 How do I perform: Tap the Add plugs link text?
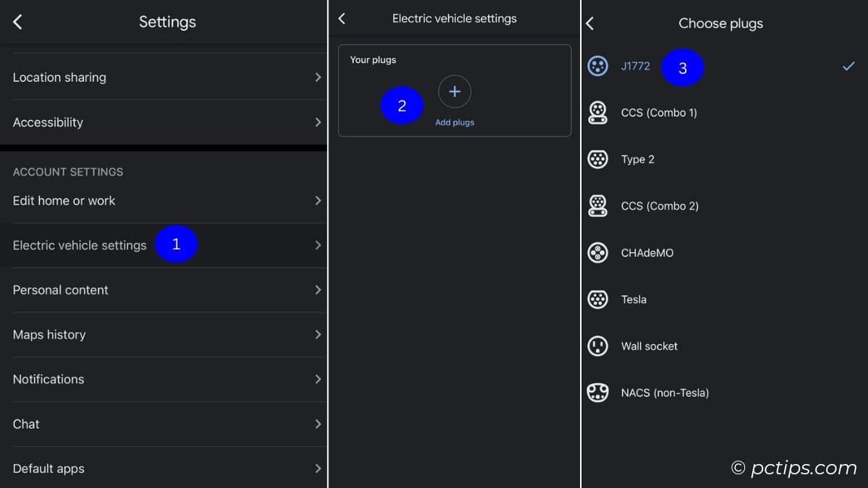pos(454,123)
